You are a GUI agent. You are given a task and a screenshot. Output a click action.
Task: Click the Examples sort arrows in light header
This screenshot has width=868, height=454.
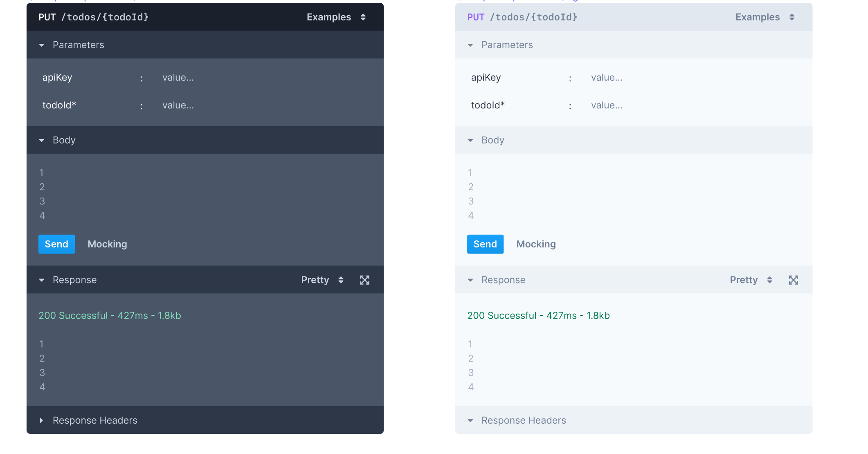pos(792,17)
